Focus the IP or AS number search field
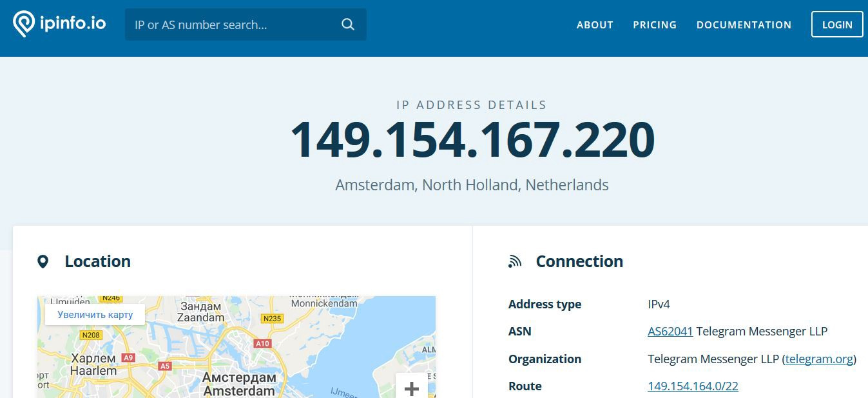This screenshot has width=868, height=398. 246,25
